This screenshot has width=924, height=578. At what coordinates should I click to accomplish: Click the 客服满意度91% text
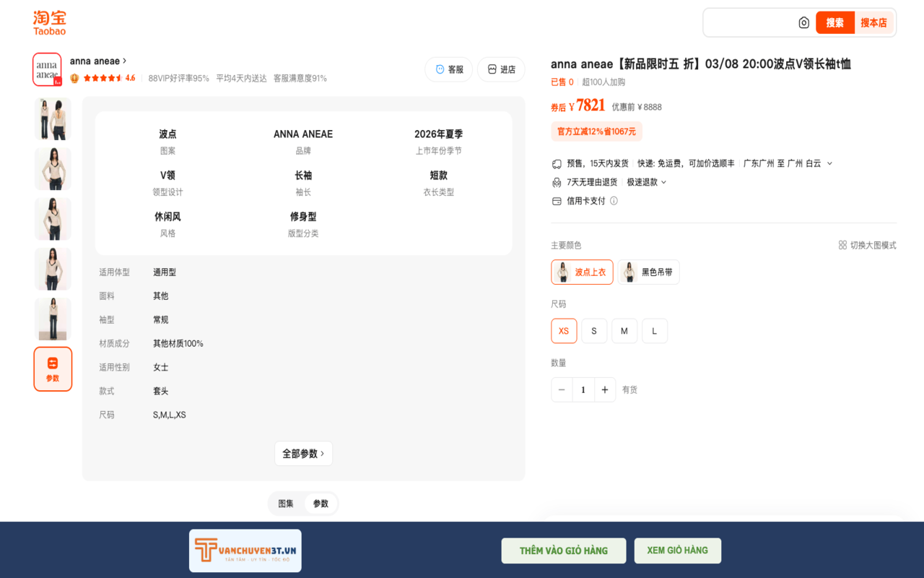tap(300, 78)
